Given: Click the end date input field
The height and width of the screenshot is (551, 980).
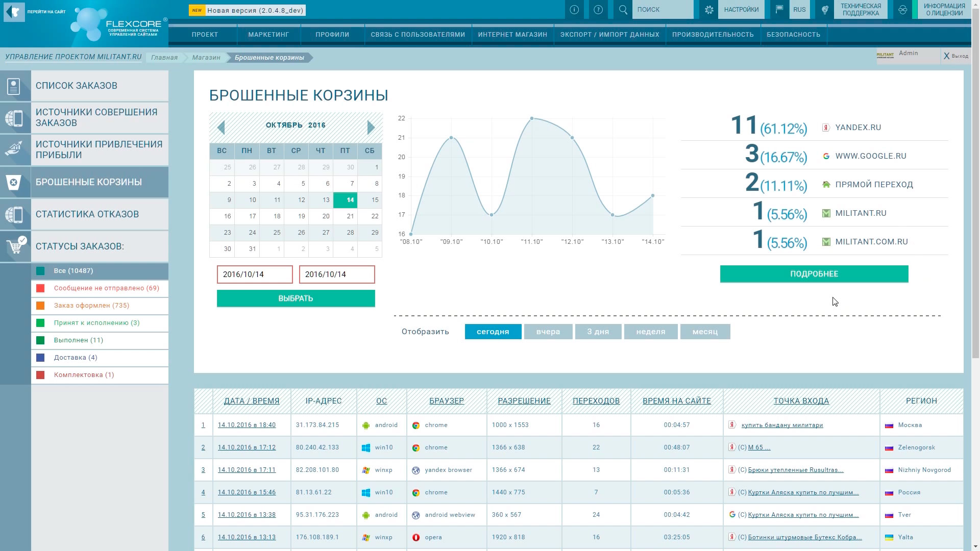Looking at the screenshot, I should (337, 274).
